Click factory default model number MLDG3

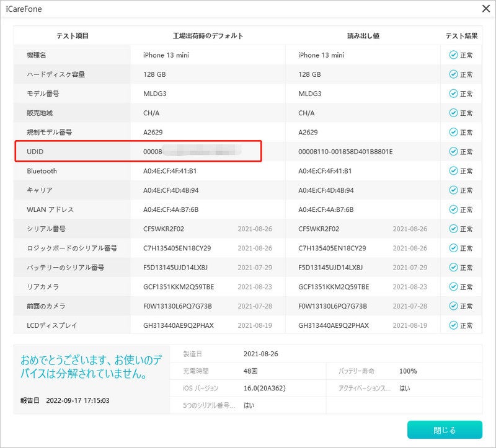[154, 94]
